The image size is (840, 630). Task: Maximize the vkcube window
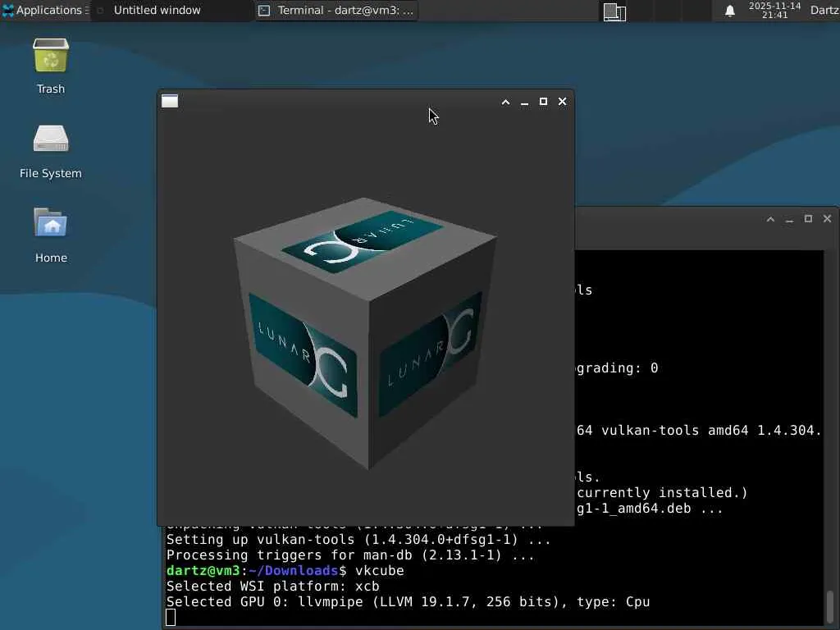(x=543, y=101)
